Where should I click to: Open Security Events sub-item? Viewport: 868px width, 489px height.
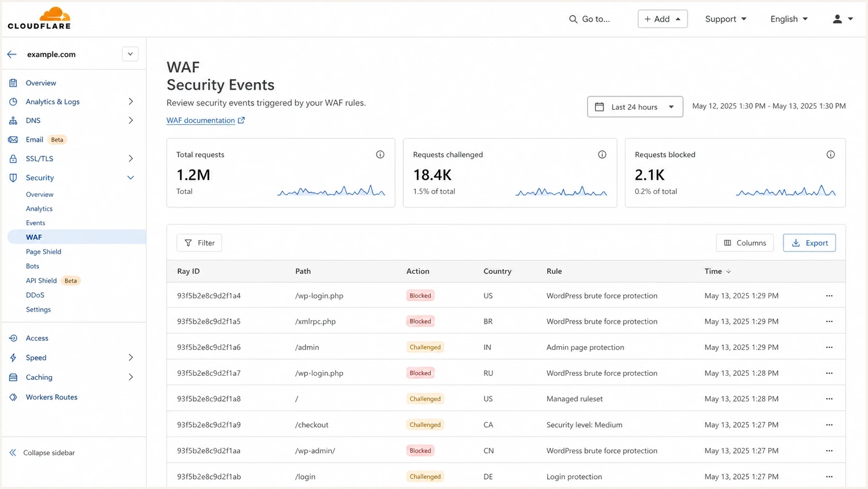35,223
